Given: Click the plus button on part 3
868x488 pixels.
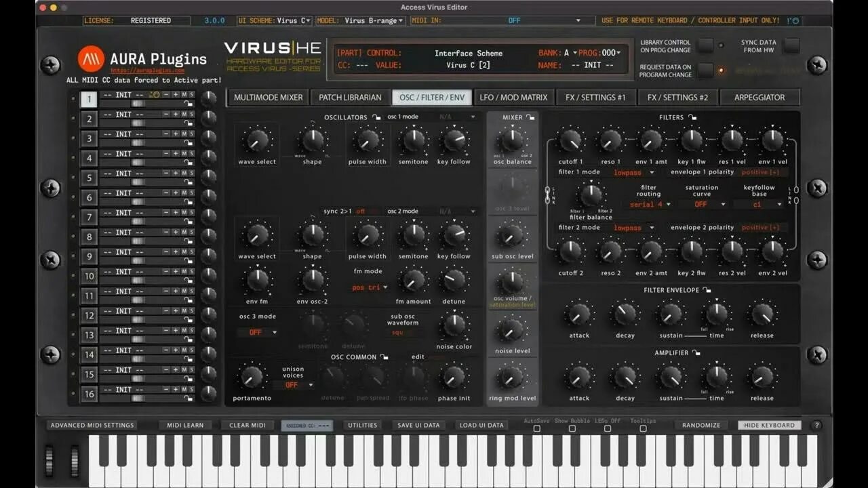Looking at the screenshot, I should click(175, 134).
